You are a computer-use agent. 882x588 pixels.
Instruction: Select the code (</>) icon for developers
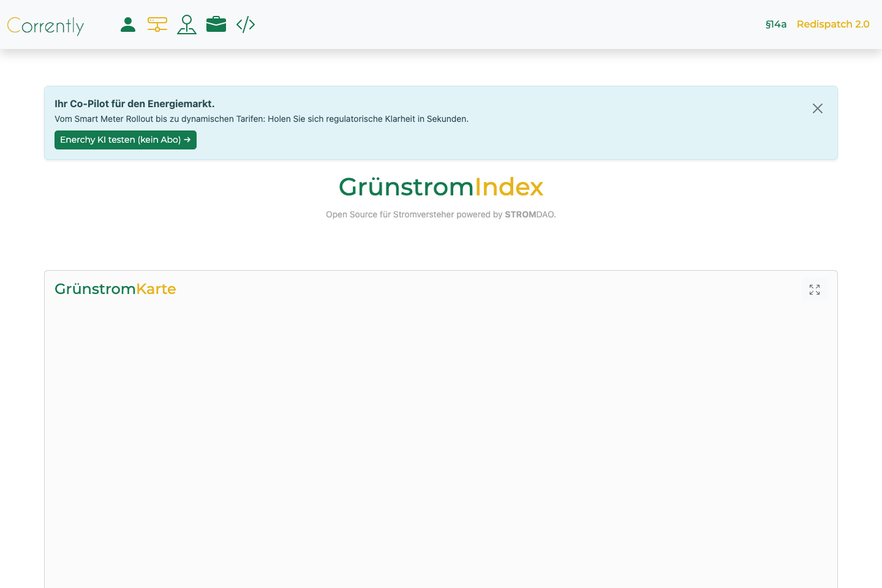tap(246, 24)
